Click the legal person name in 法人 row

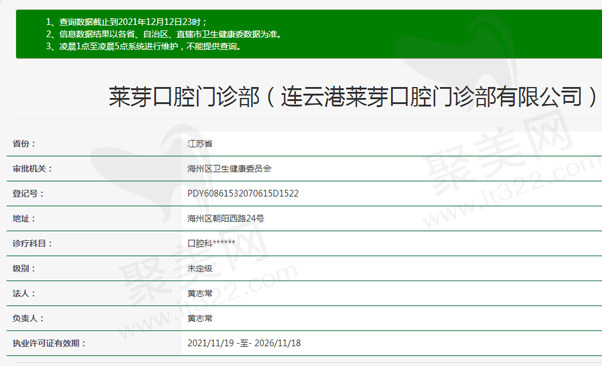pyautogui.click(x=200, y=293)
